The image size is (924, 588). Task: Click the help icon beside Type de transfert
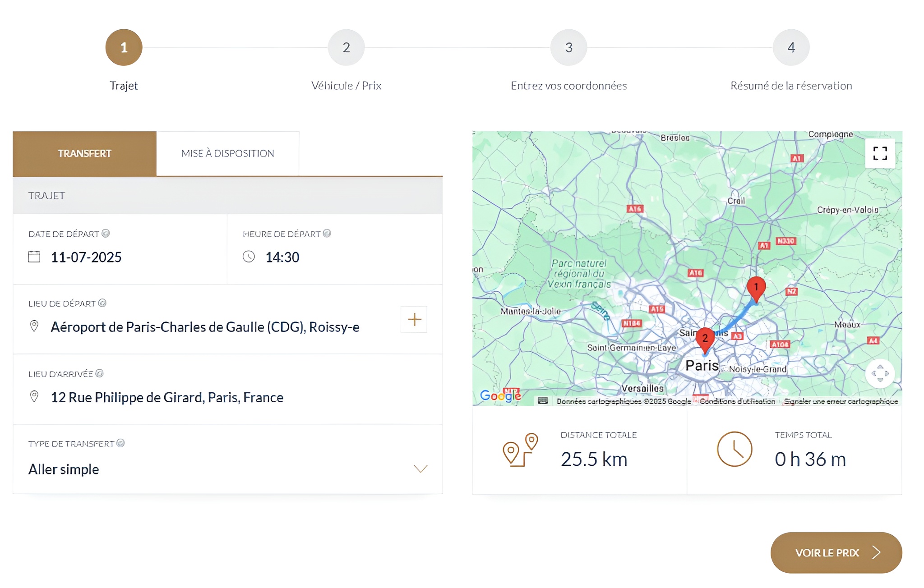point(120,443)
